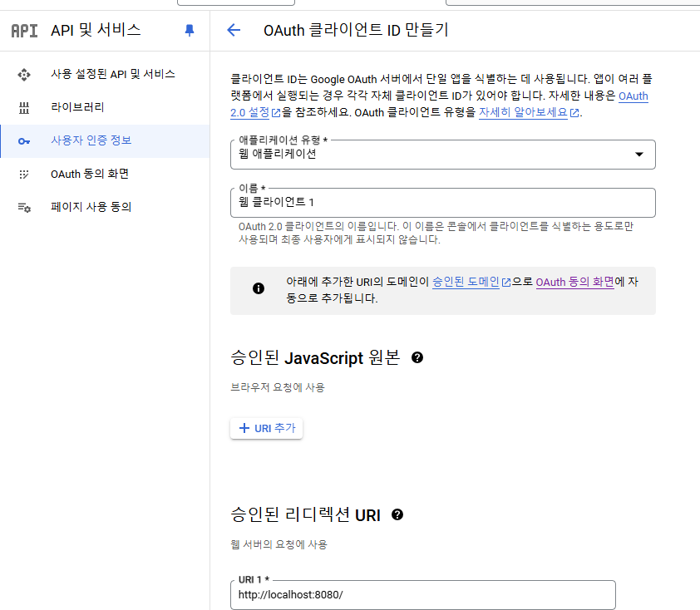
Task: Open help for 승인된 리디렉션 URI
Action: (x=397, y=514)
